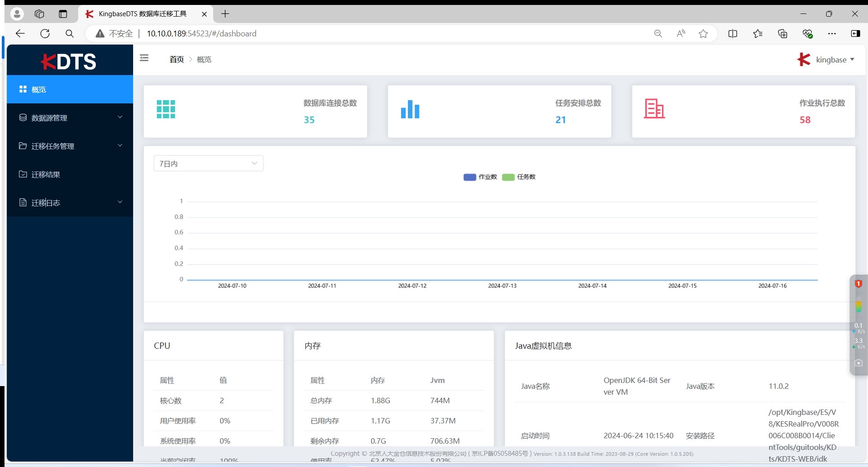Open tab actions menu icon

[x=63, y=14]
